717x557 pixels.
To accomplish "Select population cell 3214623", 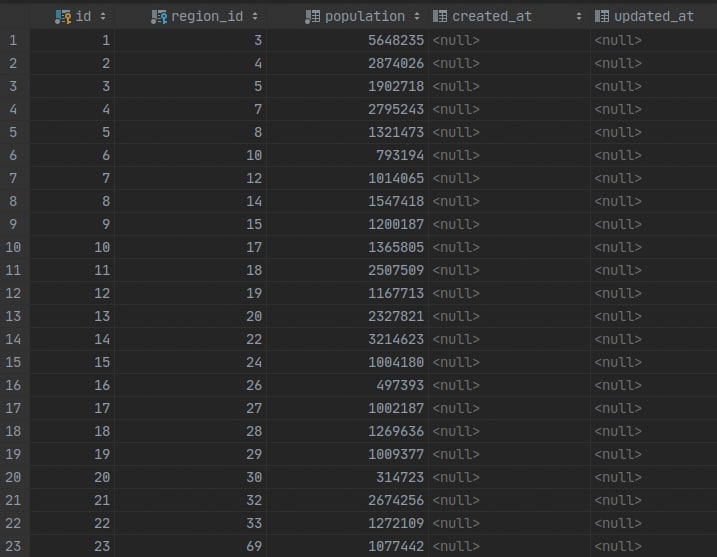I will (348, 339).
